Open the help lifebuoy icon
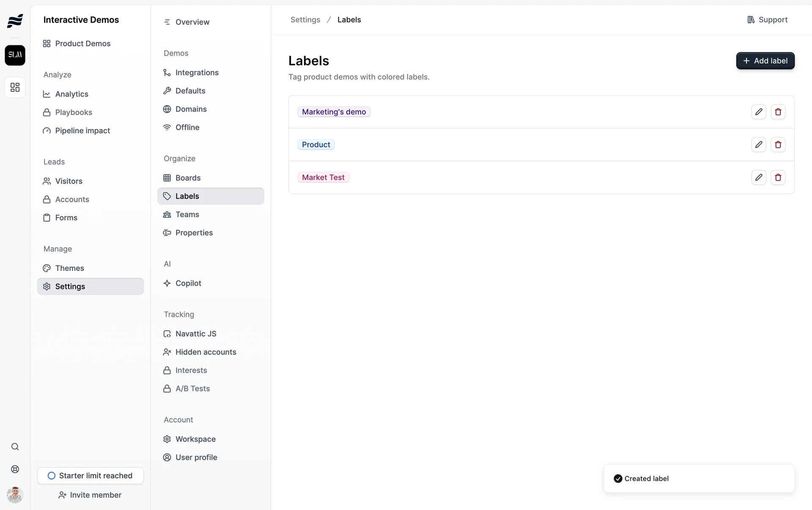Viewport: 812px width, 510px height. coord(15,469)
